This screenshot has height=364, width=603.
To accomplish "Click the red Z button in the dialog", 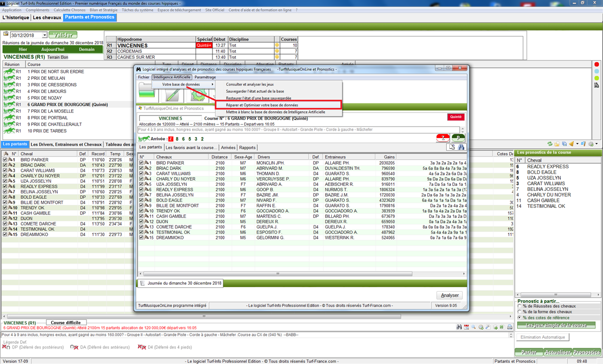I will tap(443, 138).
